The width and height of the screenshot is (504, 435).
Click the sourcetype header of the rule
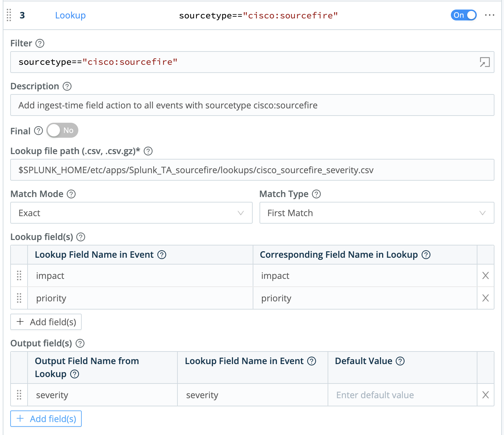258,15
